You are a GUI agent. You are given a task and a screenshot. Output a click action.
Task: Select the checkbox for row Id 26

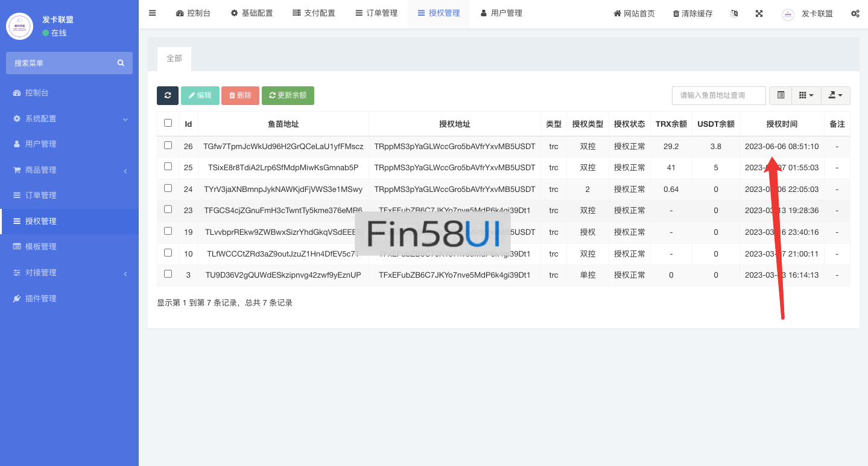pyautogui.click(x=168, y=145)
